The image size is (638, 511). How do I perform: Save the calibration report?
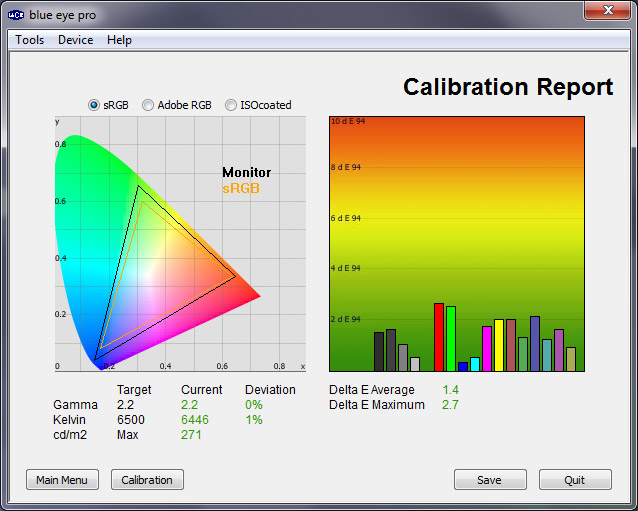(490, 480)
